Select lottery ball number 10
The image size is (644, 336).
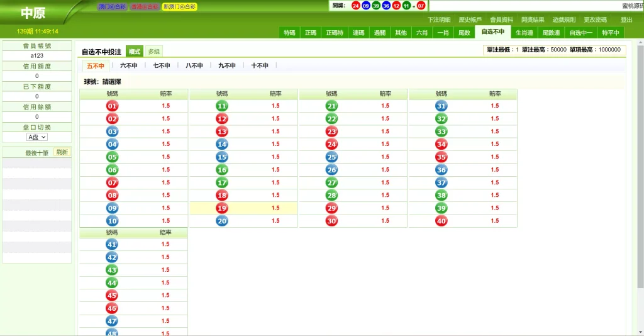pos(112,221)
